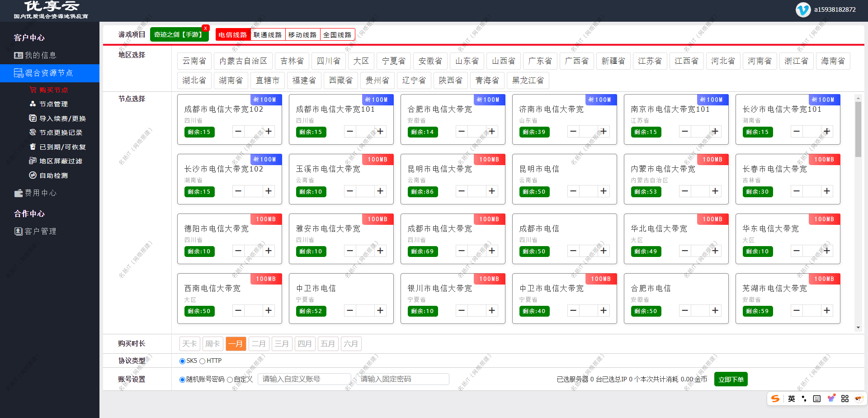Click the 立即下单 order button
Screen dimensions: 868x418
[x=731, y=379]
